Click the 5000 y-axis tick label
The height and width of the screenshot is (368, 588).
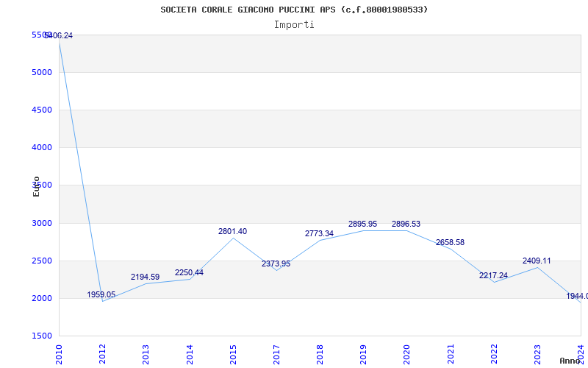pos(41,72)
